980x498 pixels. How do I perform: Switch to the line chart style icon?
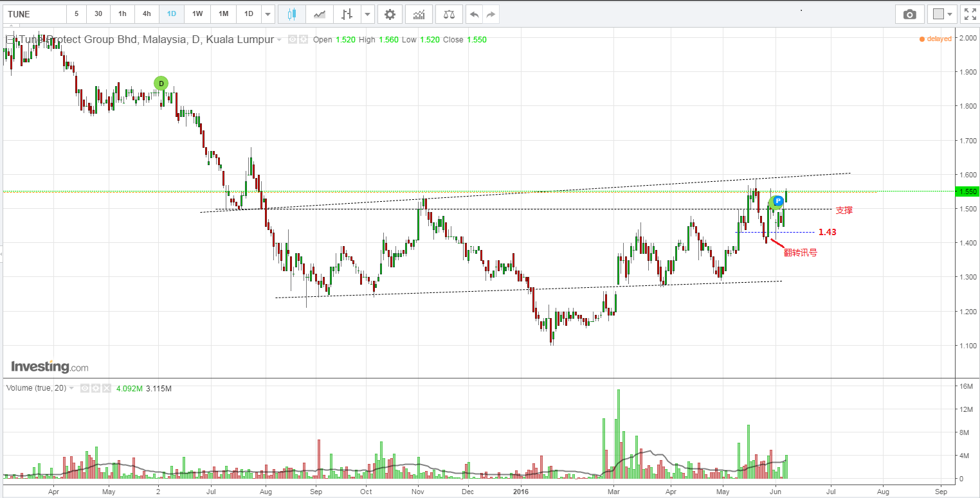point(319,14)
